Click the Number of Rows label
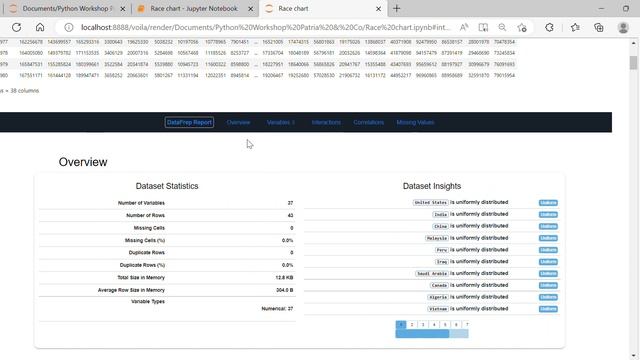 click(145, 216)
